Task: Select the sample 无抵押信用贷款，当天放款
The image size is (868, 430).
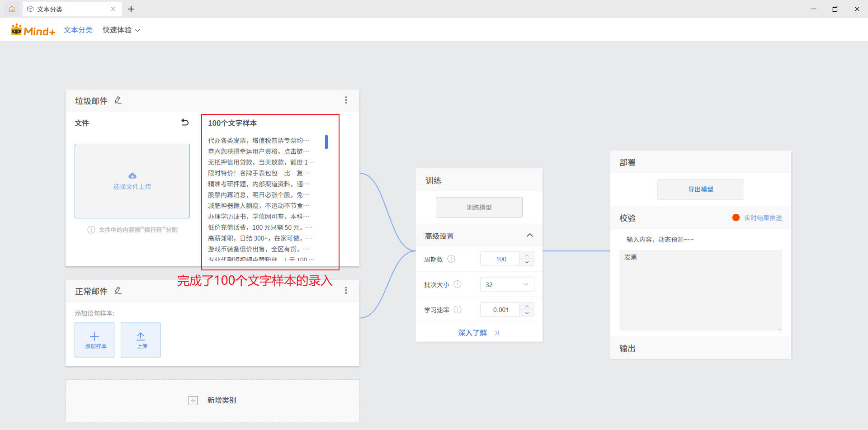Action: pos(261,162)
